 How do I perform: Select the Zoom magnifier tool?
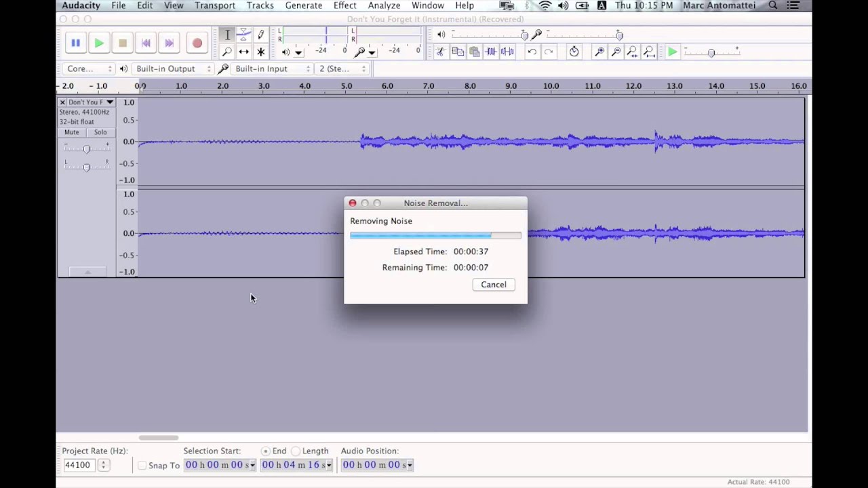pyautogui.click(x=227, y=52)
